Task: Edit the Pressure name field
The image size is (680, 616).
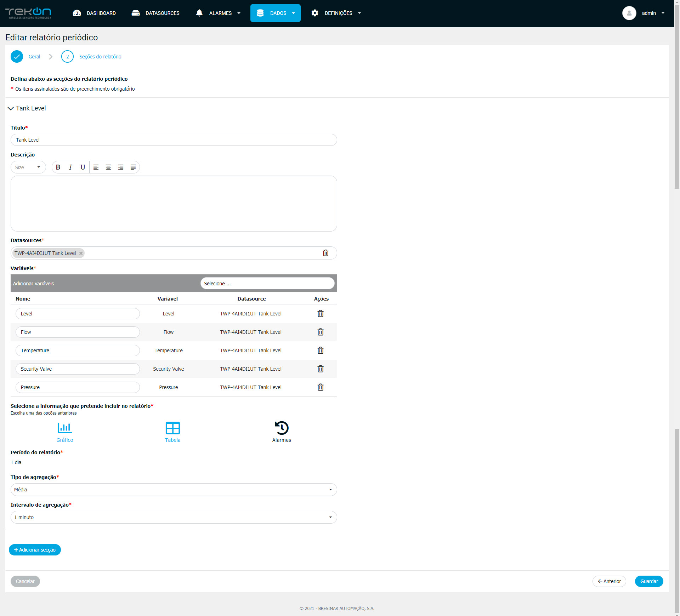Action: [78, 387]
